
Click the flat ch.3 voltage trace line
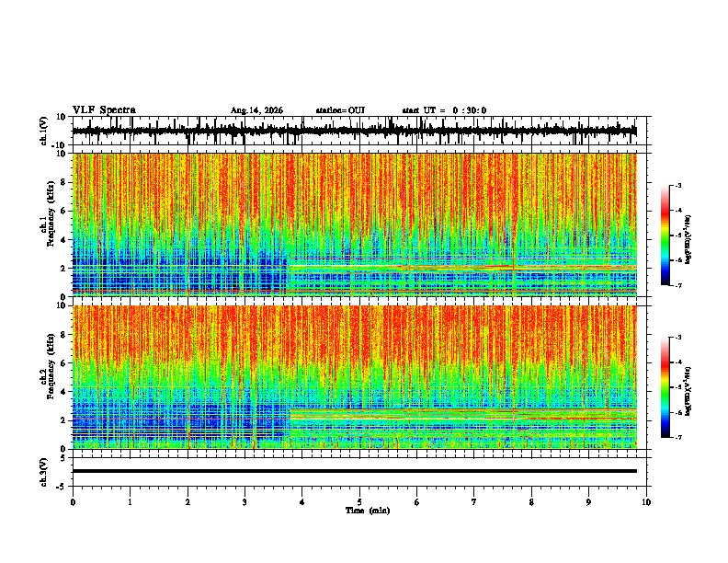tap(355, 471)
